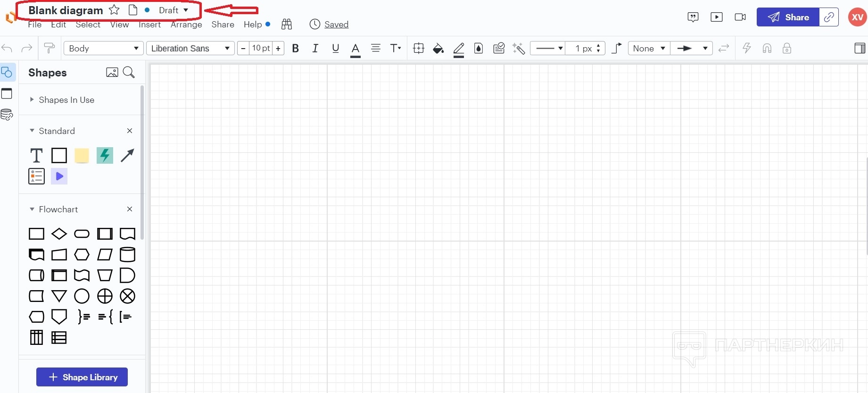The image size is (868, 393).
Task: Click the font size 10 pt field
Action: pos(261,48)
